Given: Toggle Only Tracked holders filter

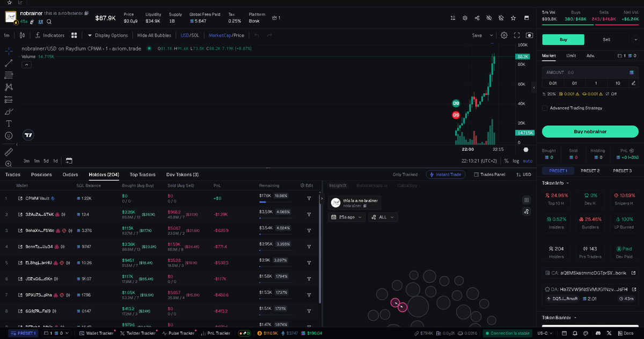Looking at the screenshot, I should 405,175.
